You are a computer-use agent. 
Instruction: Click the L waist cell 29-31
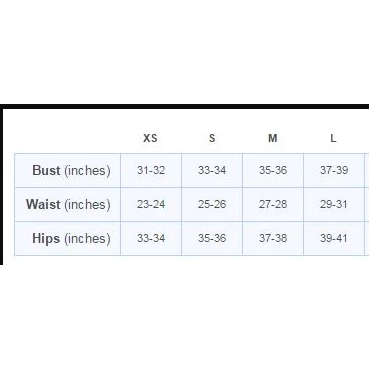[334, 204]
